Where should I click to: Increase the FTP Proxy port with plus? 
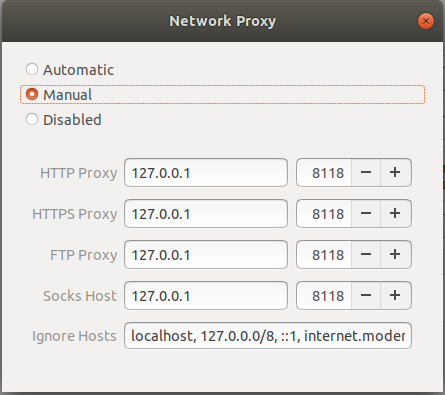396,255
